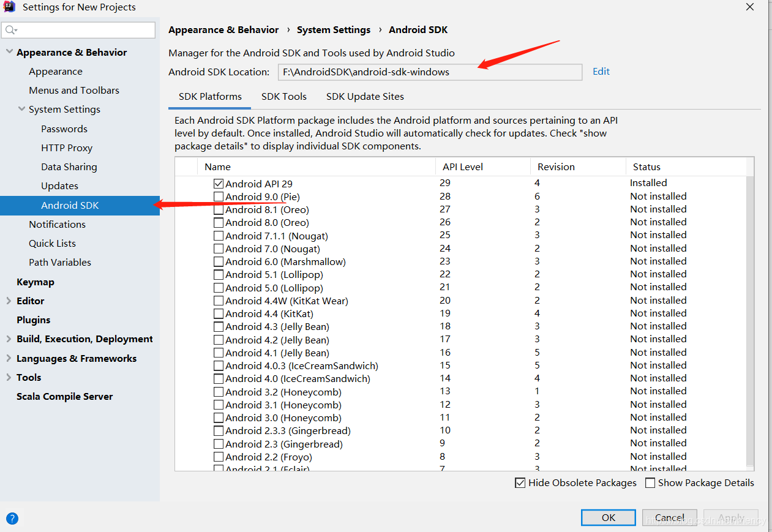This screenshot has height=532, width=772.
Task: Check the Android 4.3 (Jelly Bean) checkbox
Action: point(219,327)
